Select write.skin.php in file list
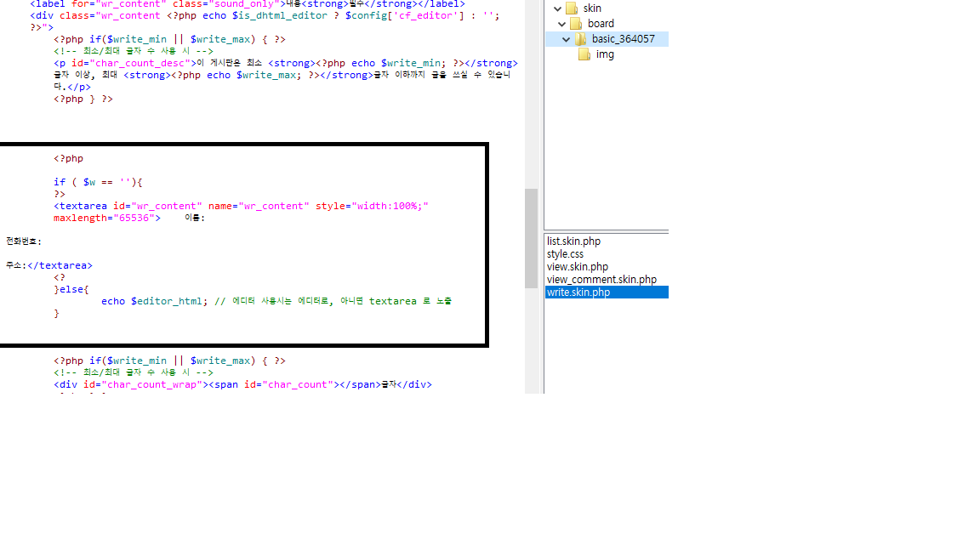 coord(578,293)
